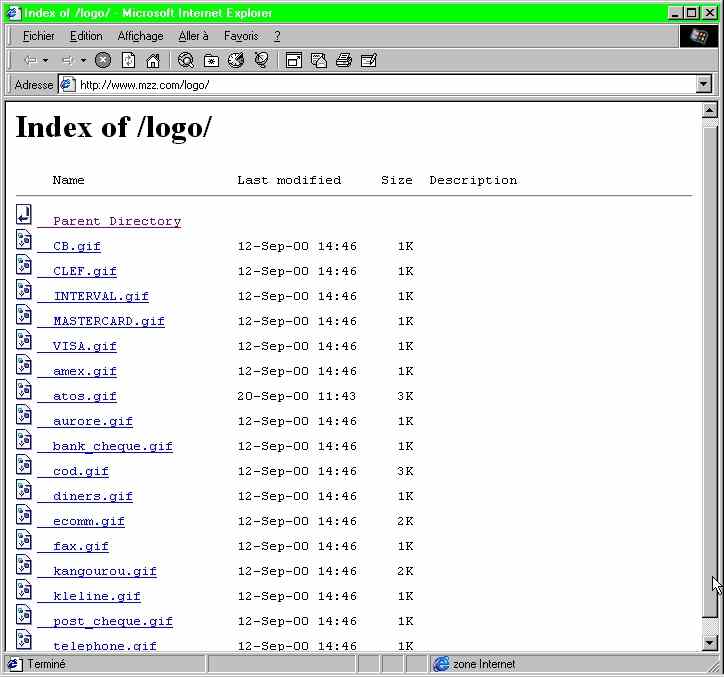The height and width of the screenshot is (677, 724).
Task: Open the VISA.gif link
Action: (x=85, y=346)
